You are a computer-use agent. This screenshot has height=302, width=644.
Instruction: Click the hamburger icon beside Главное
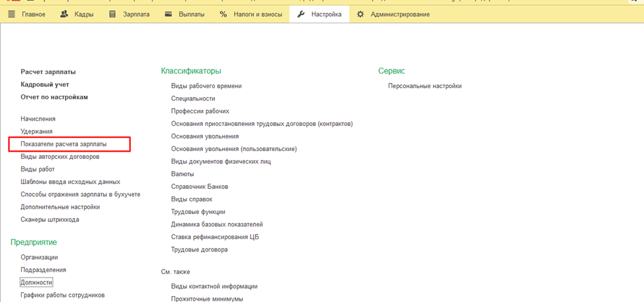(11, 14)
